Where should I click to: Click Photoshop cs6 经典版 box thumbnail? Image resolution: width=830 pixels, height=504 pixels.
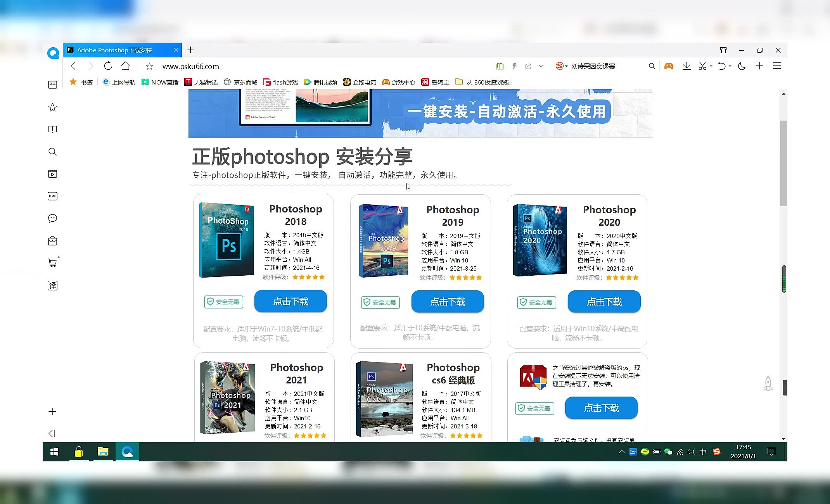[384, 399]
